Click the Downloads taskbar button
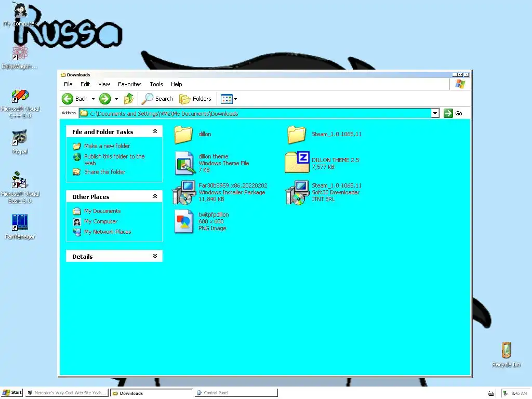The height and width of the screenshot is (399, 532). 152,393
